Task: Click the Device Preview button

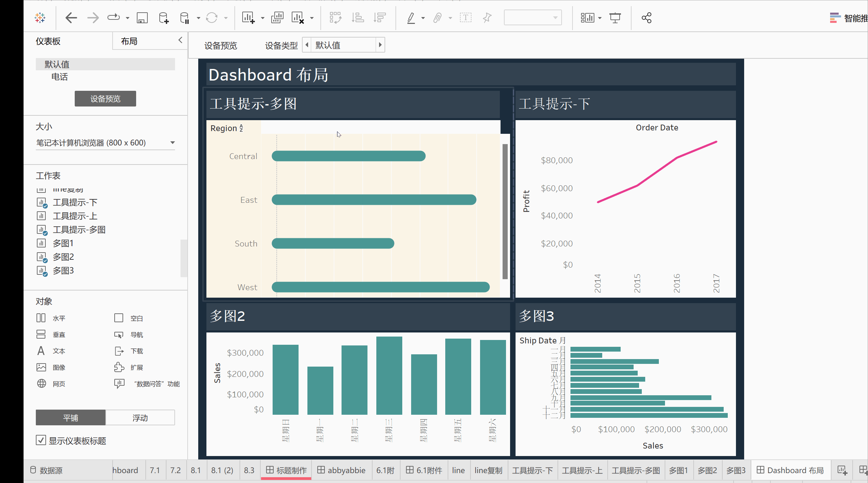Action: [x=105, y=99]
